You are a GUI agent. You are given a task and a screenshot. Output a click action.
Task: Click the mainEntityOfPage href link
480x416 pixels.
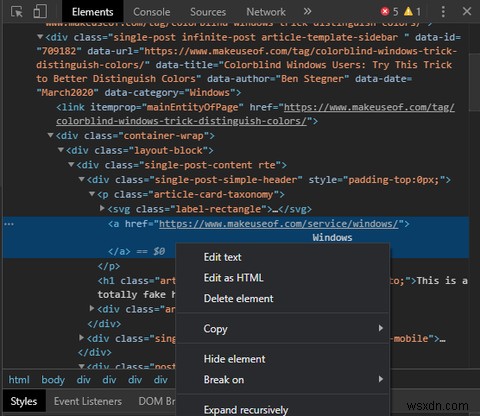point(255,114)
